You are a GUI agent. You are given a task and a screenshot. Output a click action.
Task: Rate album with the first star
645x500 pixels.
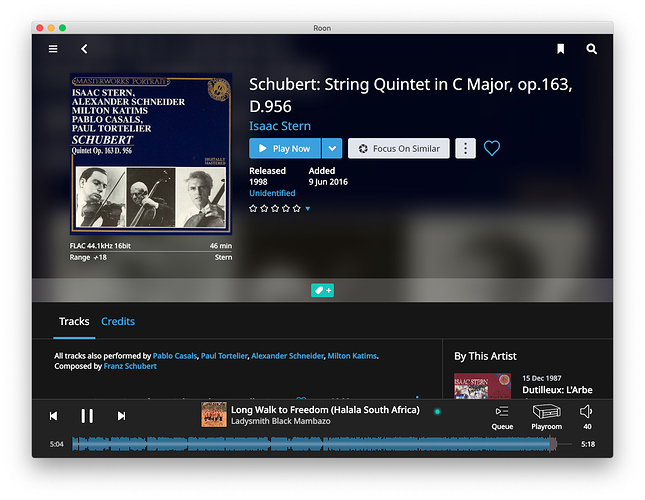point(253,208)
